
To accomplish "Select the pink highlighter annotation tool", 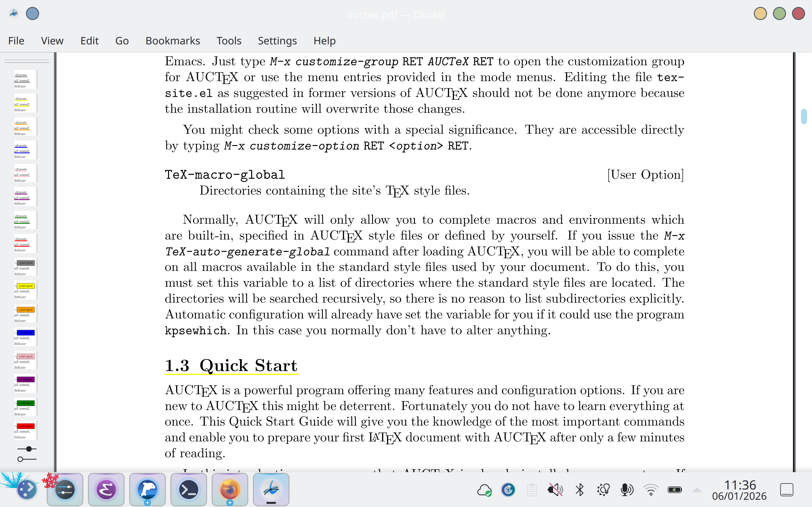I will 25,361.
